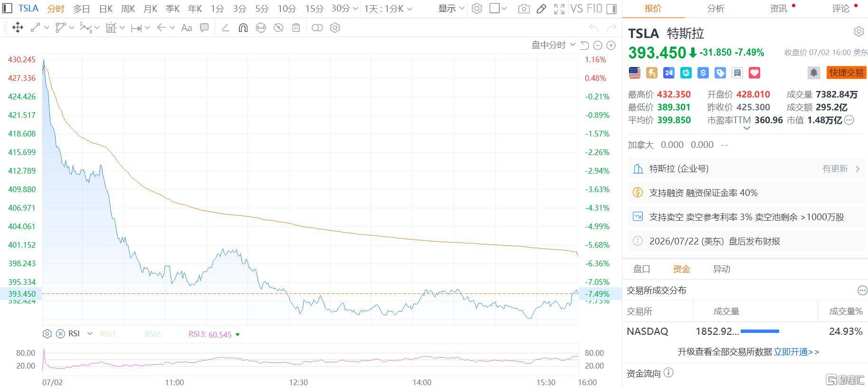Click the camera screenshot icon

click(524, 9)
